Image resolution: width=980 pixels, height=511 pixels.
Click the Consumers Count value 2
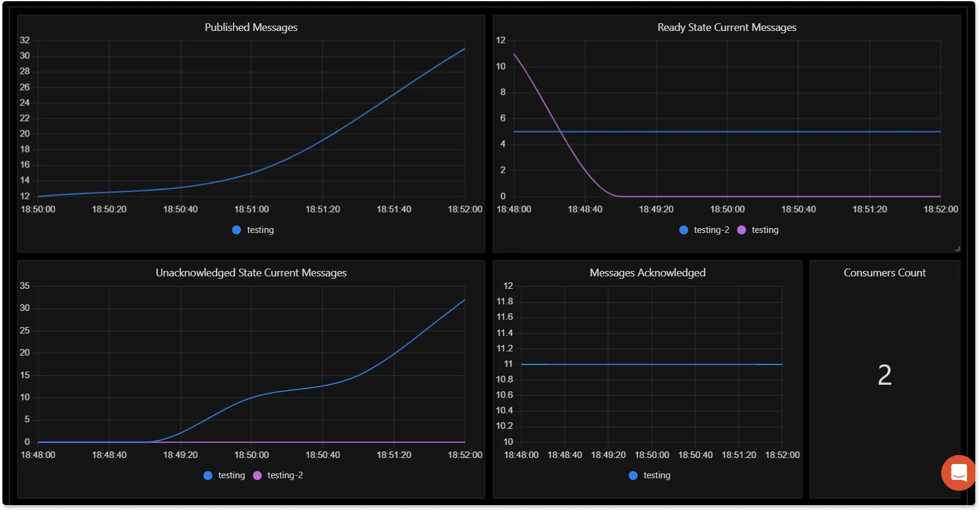click(x=885, y=375)
